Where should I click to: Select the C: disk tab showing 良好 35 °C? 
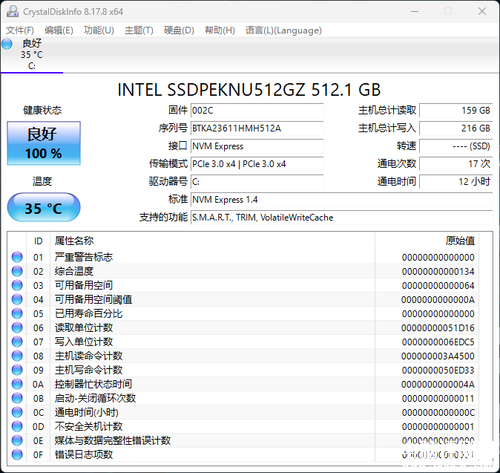click(x=32, y=55)
